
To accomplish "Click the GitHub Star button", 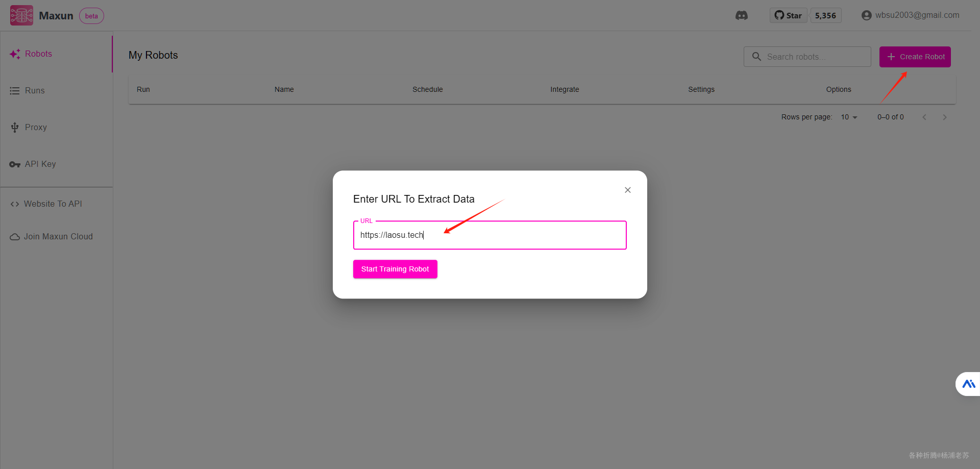I will [788, 15].
